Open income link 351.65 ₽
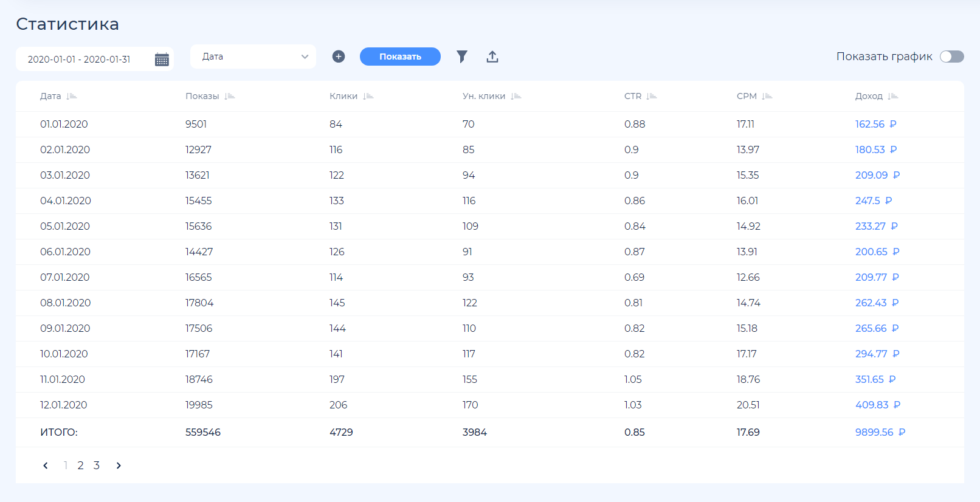This screenshot has width=980, height=502. [x=875, y=379]
